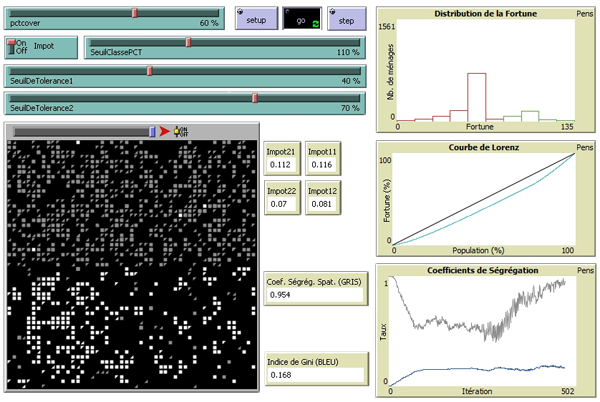This screenshot has width=600, height=402.
Task: Click the Courbe de Lorenz plot title
Action: coord(484,147)
